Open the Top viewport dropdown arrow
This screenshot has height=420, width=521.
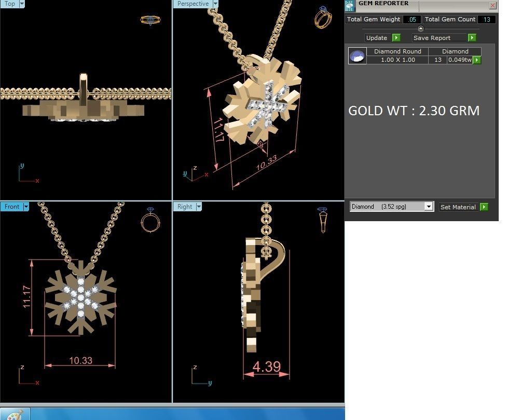point(22,4)
